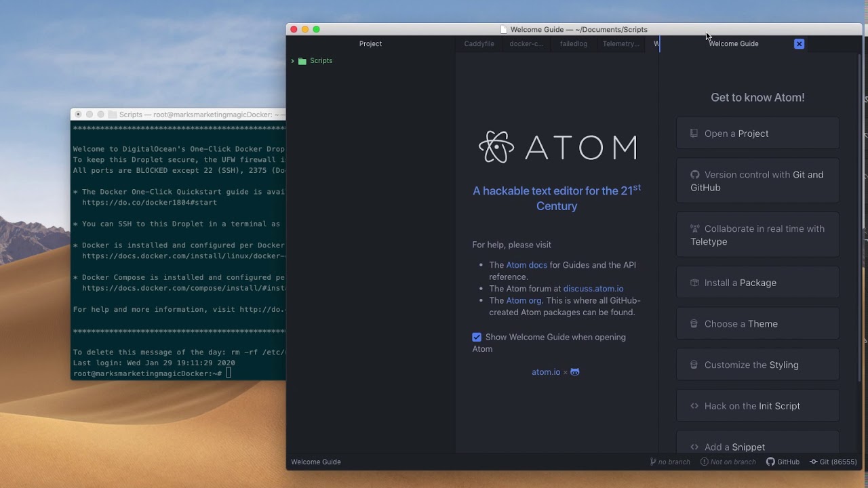Expand the Customize the Styling card

757,365
